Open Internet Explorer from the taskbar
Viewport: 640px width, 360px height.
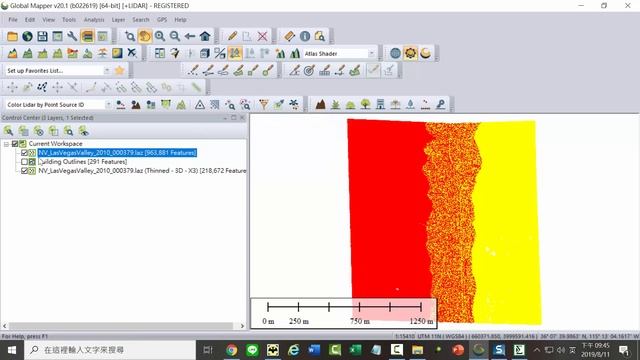tap(293, 350)
